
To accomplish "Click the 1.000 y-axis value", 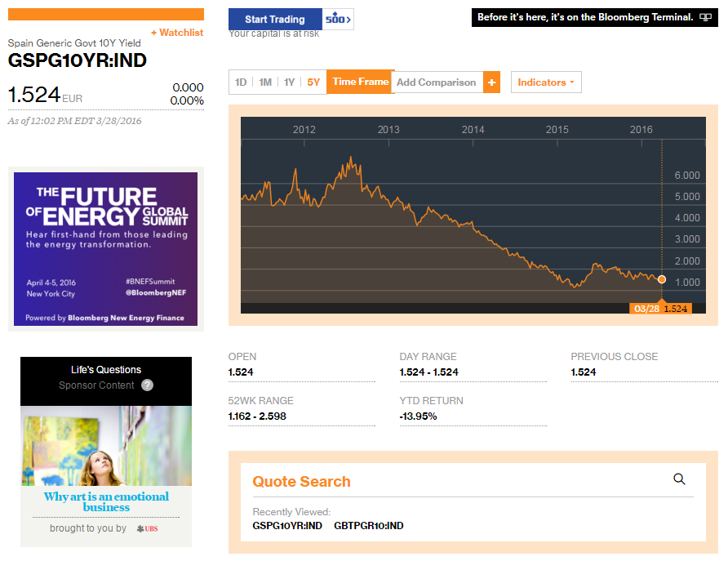I will 687,282.
